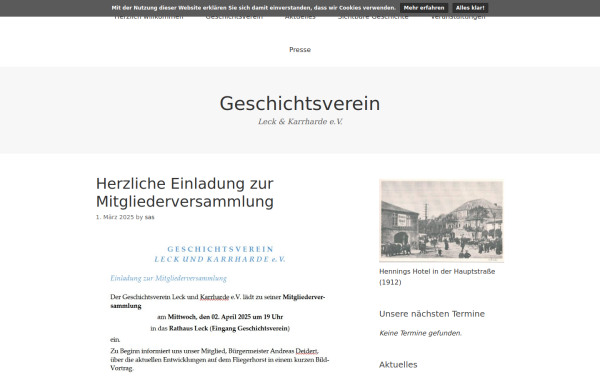Open the Hennings Hotel historic photo
This screenshot has height=375, width=600.
point(441,221)
